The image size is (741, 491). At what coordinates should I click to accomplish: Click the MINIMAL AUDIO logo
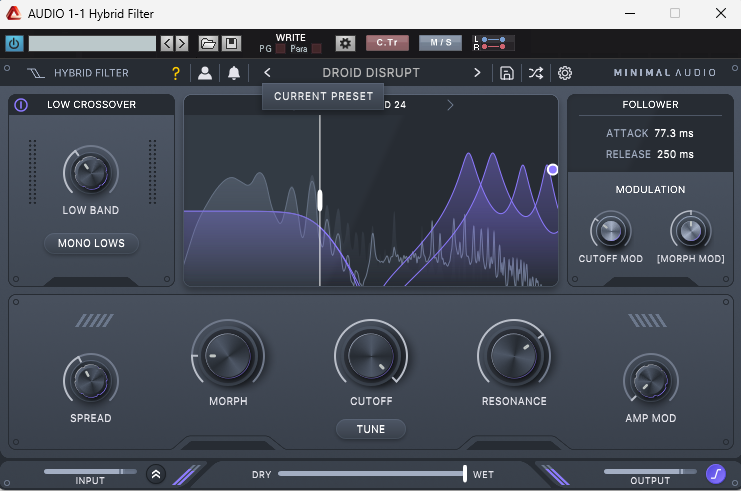pyautogui.click(x=664, y=73)
